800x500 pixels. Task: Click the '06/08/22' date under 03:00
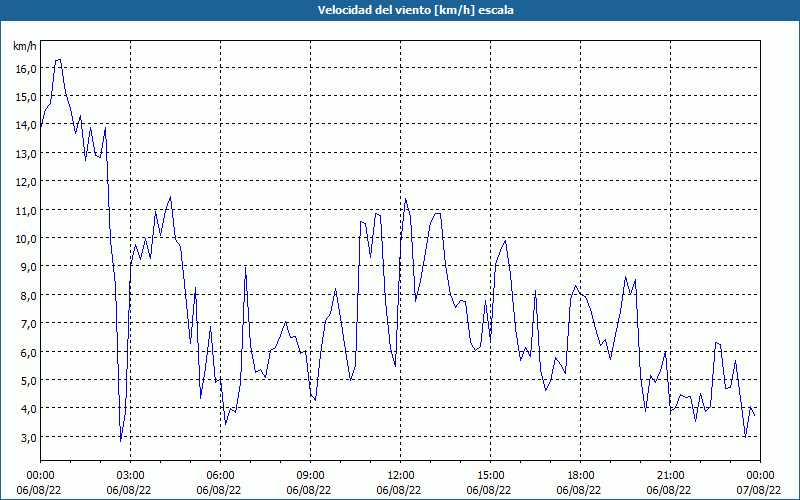coord(131,490)
